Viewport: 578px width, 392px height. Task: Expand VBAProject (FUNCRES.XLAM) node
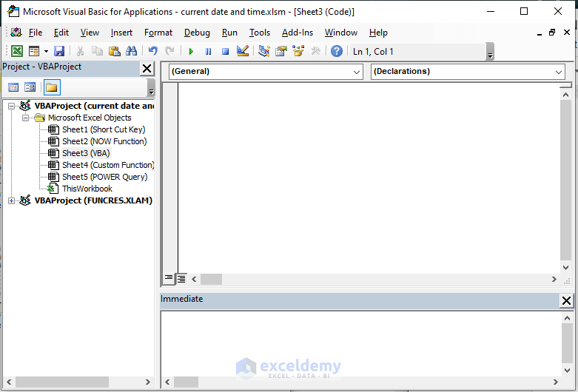click(11, 200)
